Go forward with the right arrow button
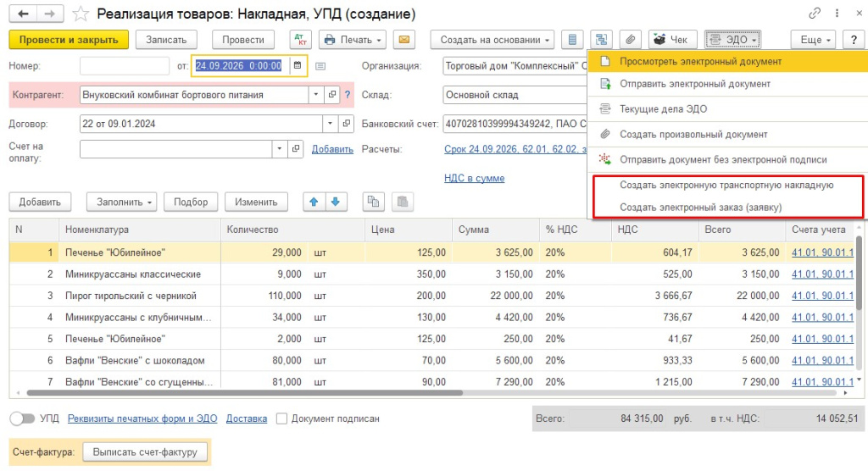 tap(50, 14)
